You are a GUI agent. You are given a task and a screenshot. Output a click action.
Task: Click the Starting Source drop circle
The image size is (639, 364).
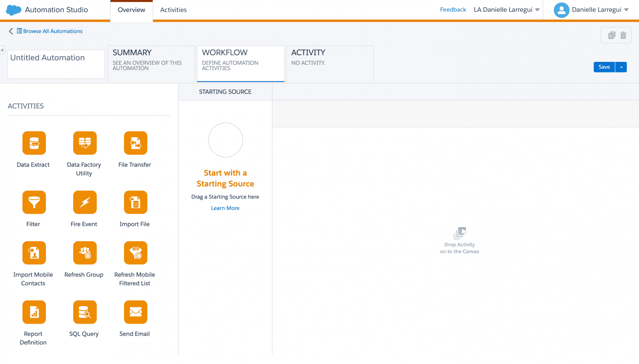coord(226,140)
